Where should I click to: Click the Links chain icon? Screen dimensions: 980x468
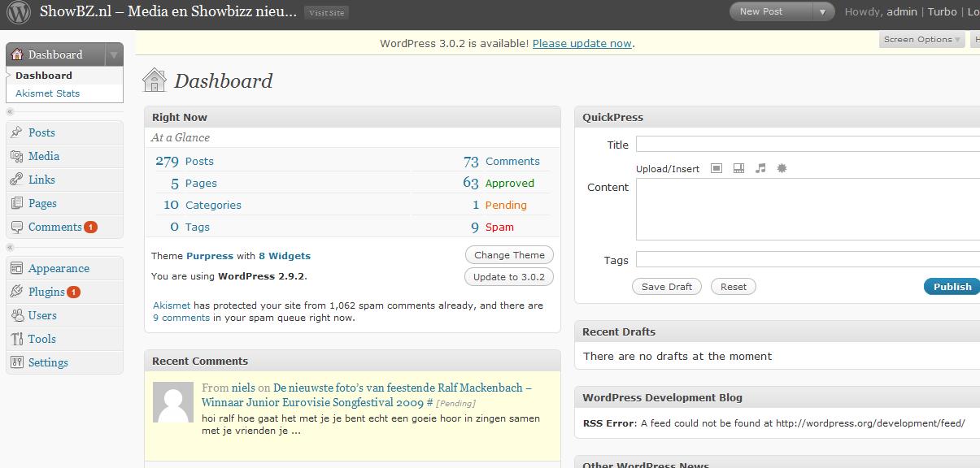coord(17,180)
